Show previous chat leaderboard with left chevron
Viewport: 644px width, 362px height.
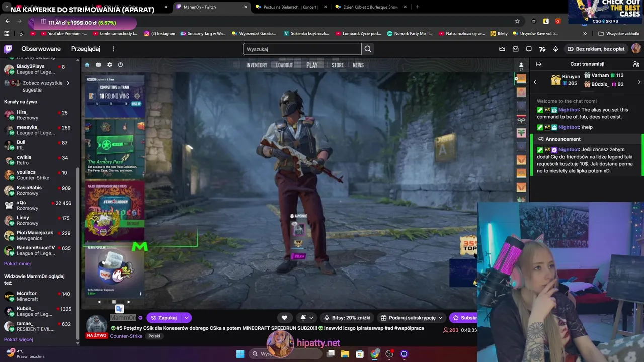pyautogui.click(x=535, y=82)
